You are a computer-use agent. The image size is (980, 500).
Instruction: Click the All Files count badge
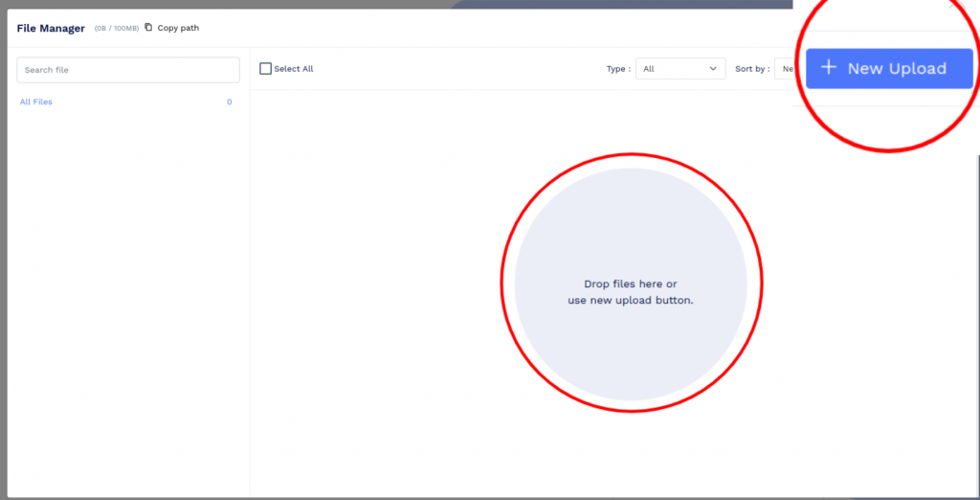pyautogui.click(x=229, y=102)
